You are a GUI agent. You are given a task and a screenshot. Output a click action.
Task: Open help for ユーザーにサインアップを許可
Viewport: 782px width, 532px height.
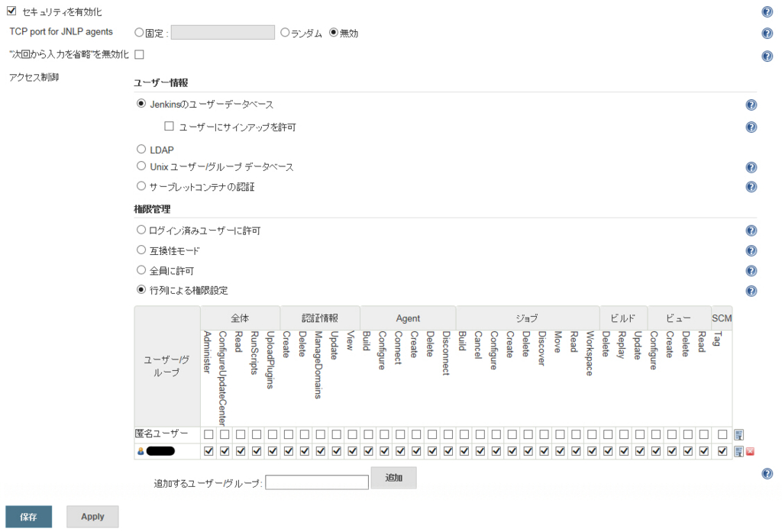click(751, 127)
